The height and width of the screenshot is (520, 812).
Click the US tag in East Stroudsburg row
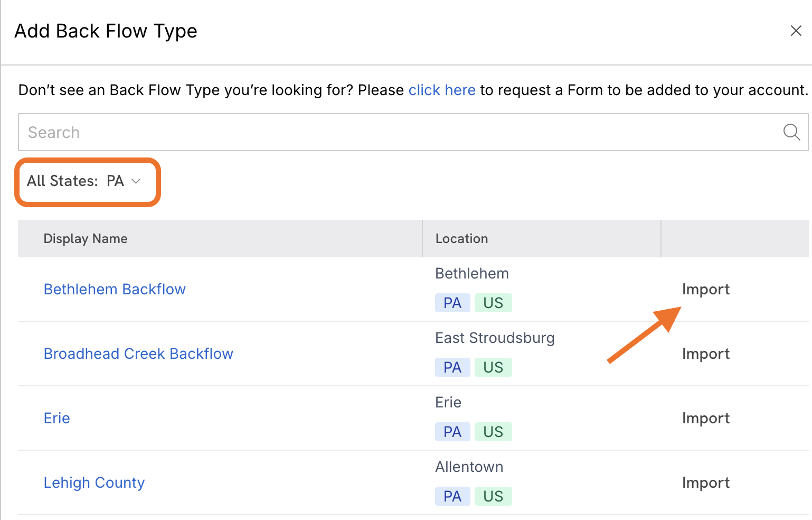pos(493,367)
